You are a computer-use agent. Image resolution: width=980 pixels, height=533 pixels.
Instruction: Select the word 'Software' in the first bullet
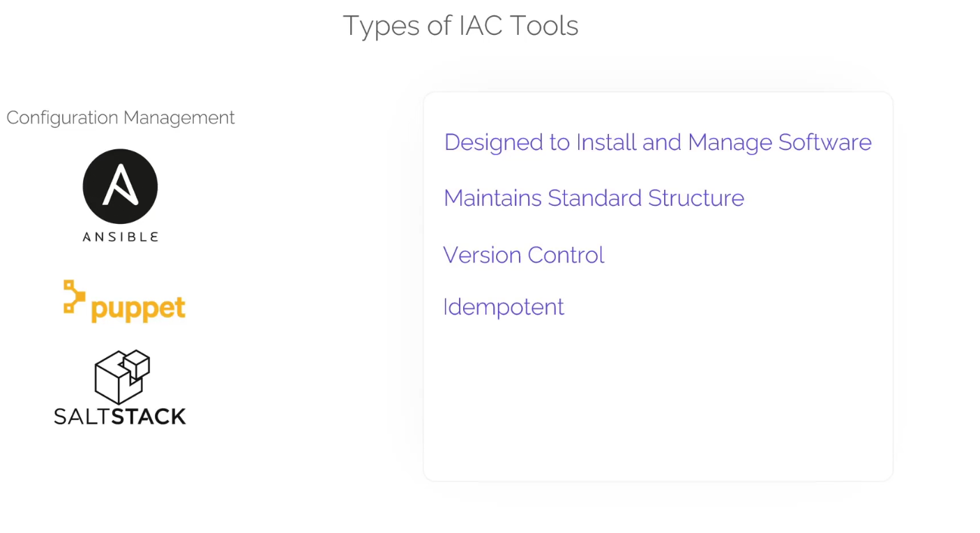point(825,142)
